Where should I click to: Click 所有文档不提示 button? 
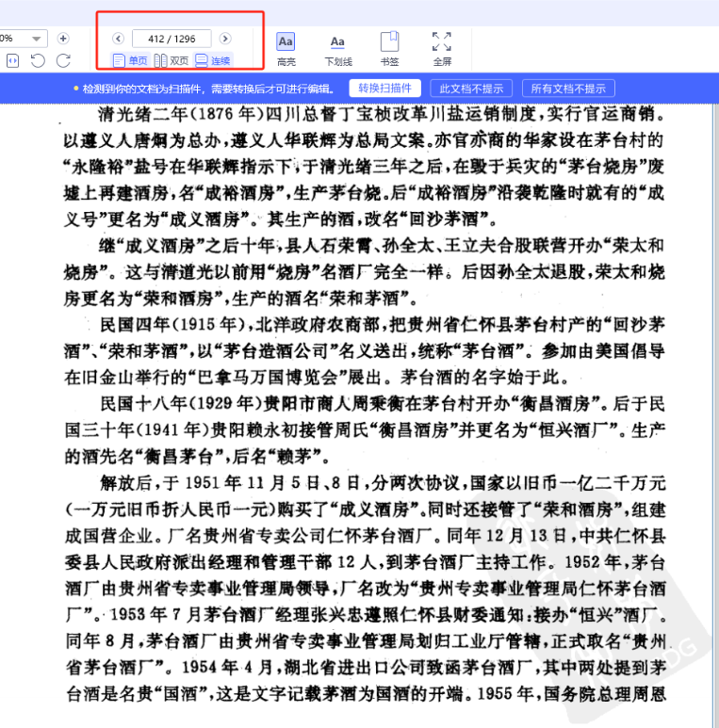tap(568, 89)
